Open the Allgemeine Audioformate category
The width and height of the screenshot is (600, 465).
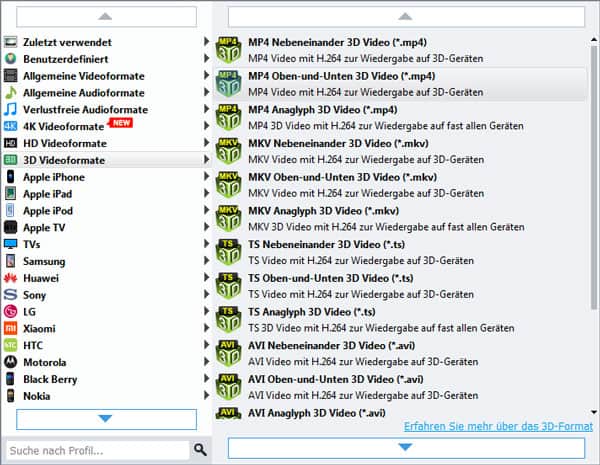click(106, 93)
